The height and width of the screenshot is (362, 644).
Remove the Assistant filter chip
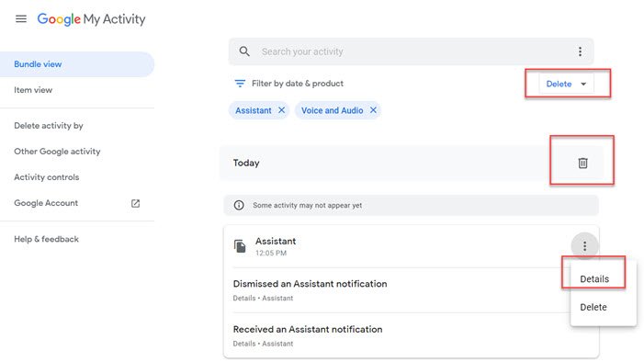281,110
